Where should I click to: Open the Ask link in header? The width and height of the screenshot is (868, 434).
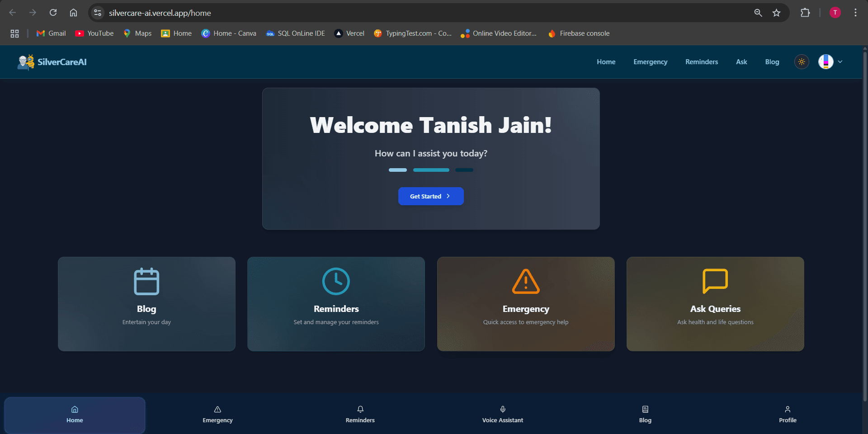741,62
